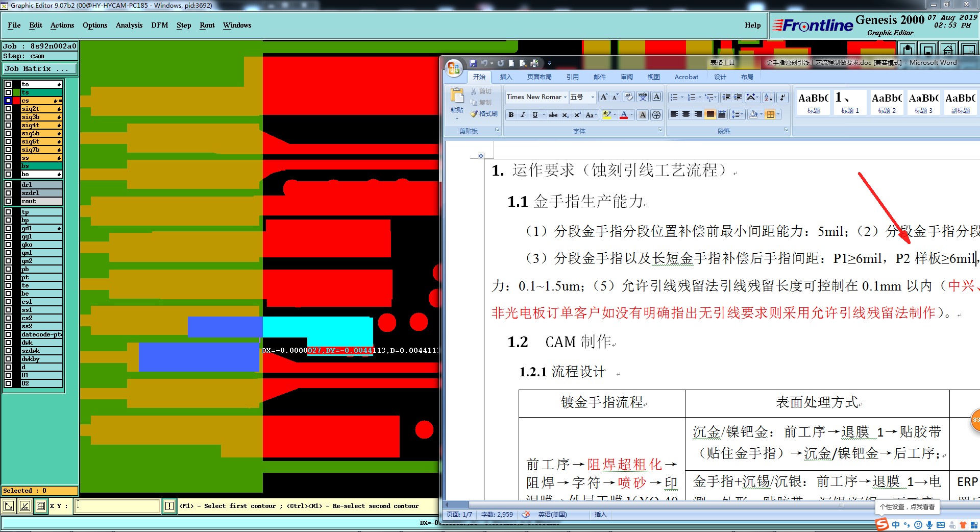This screenshot has height=532, width=980.
Task: Click the zoom area icon in Genesis bottom bar
Action: coord(9,506)
